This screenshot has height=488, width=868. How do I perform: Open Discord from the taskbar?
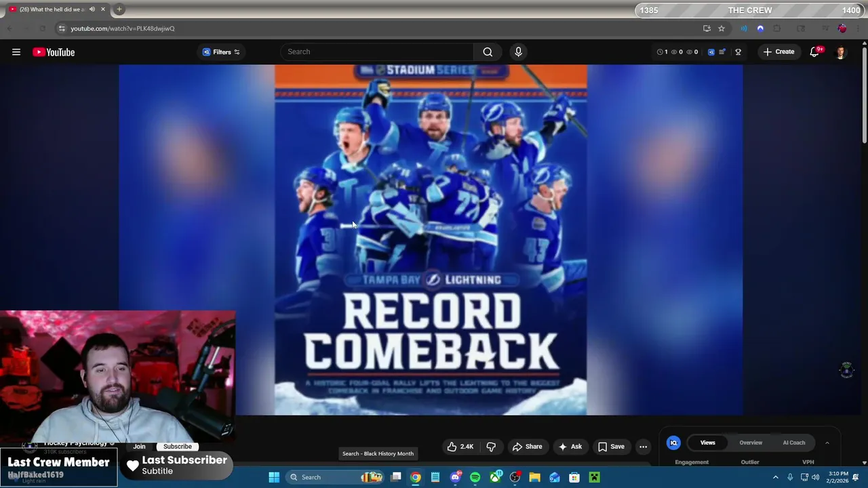point(456,477)
